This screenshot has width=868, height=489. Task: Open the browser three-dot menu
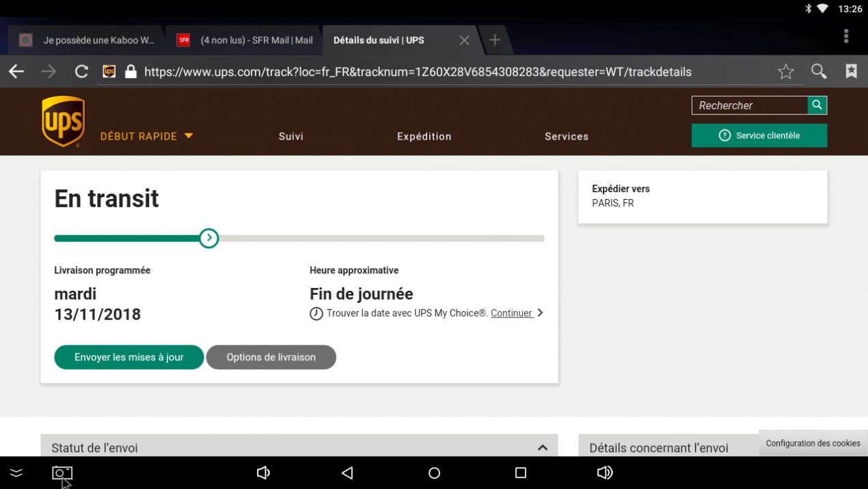pos(846,36)
